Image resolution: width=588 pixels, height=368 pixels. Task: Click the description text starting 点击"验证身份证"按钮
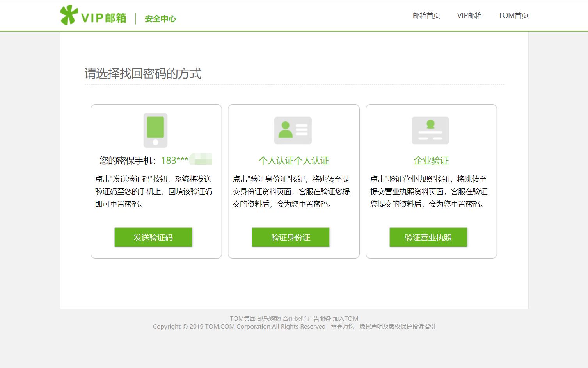291,191
